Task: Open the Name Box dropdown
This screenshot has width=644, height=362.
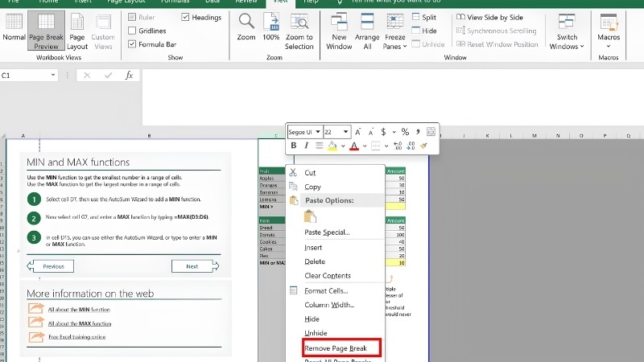Action: point(53,75)
